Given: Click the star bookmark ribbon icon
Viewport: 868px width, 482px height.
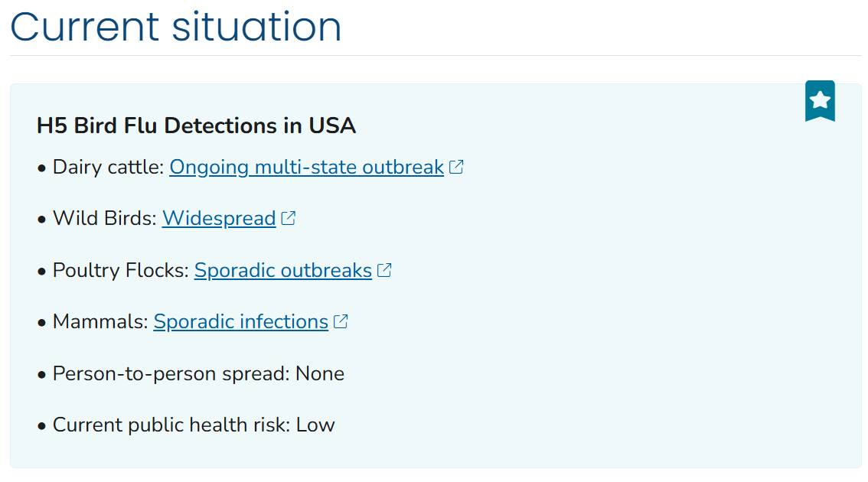Looking at the screenshot, I should point(820,101).
